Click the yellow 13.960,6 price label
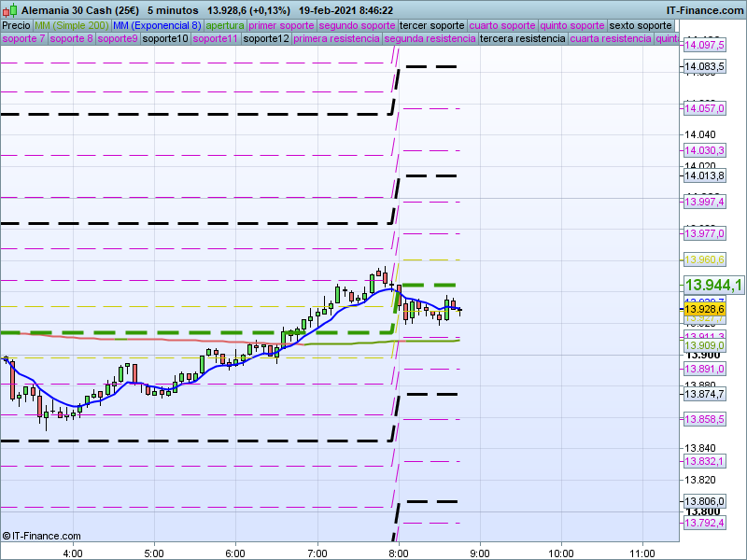This screenshot has width=747, height=560. pyautogui.click(x=704, y=259)
